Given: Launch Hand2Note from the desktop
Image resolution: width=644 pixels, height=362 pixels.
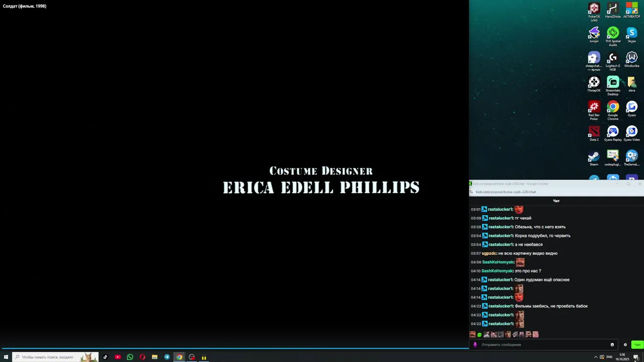Looking at the screenshot, I should (x=613, y=11).
